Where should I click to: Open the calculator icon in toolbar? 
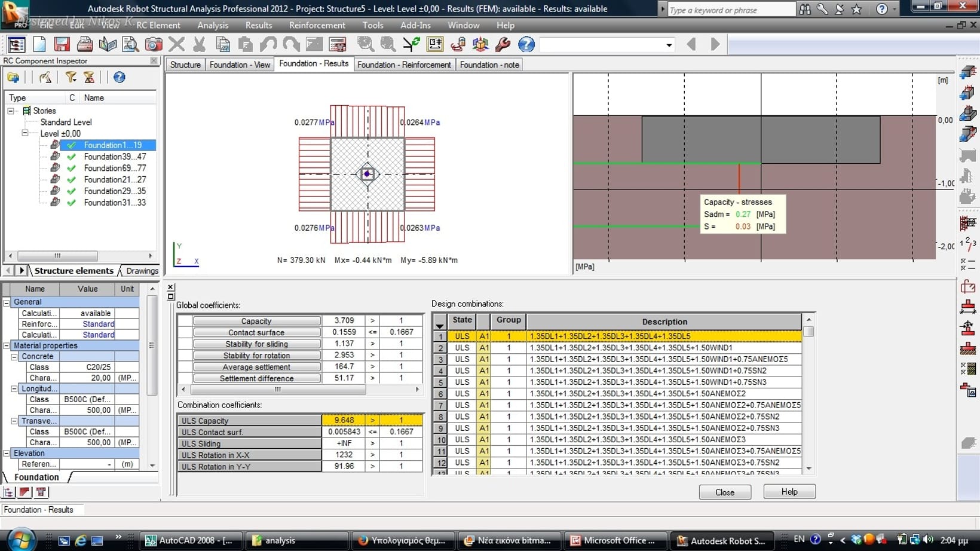pyautogui.click(x=338, y=44)
